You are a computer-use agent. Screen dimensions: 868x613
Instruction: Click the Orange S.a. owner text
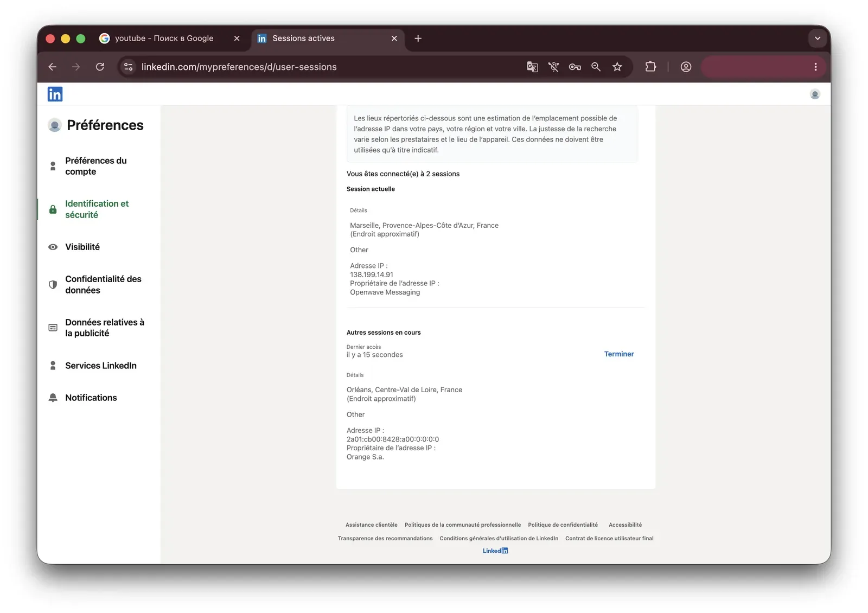tap(365, 457)
